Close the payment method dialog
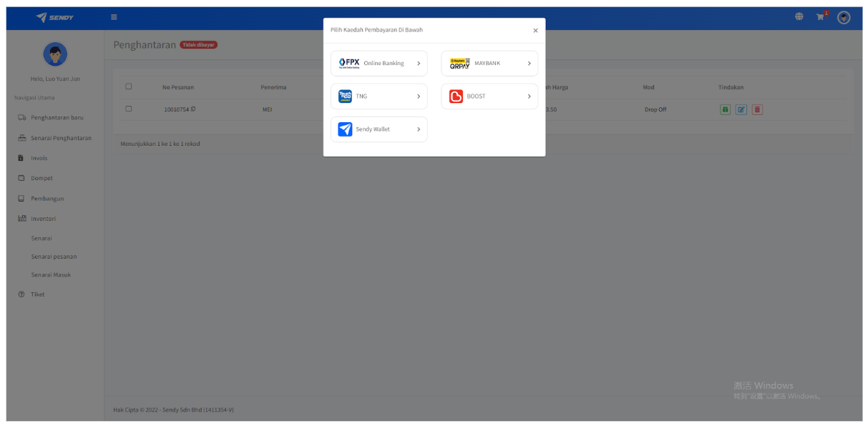 point(535,30)
